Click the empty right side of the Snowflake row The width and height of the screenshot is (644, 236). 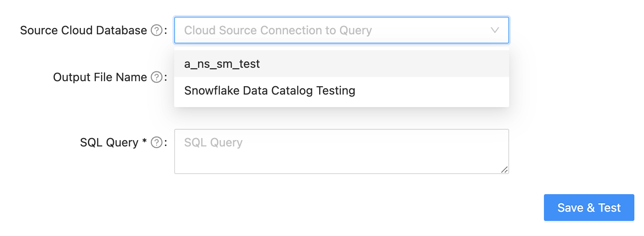440,90
